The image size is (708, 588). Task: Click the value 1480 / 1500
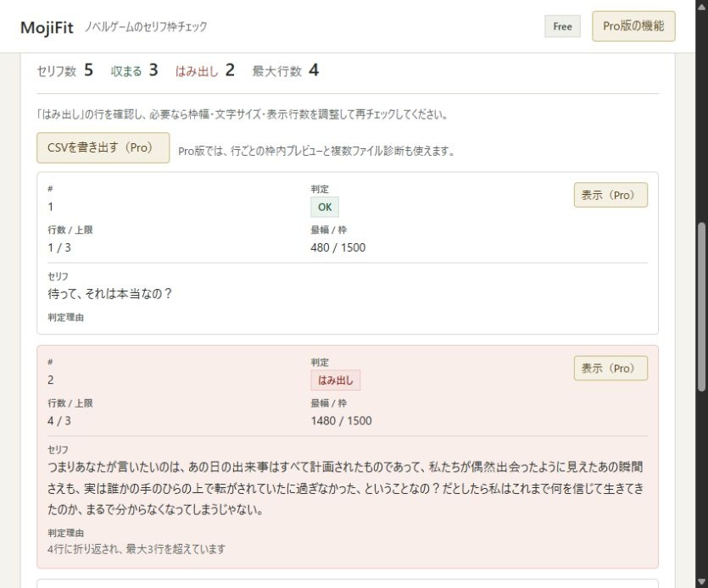tap(342, 421)
